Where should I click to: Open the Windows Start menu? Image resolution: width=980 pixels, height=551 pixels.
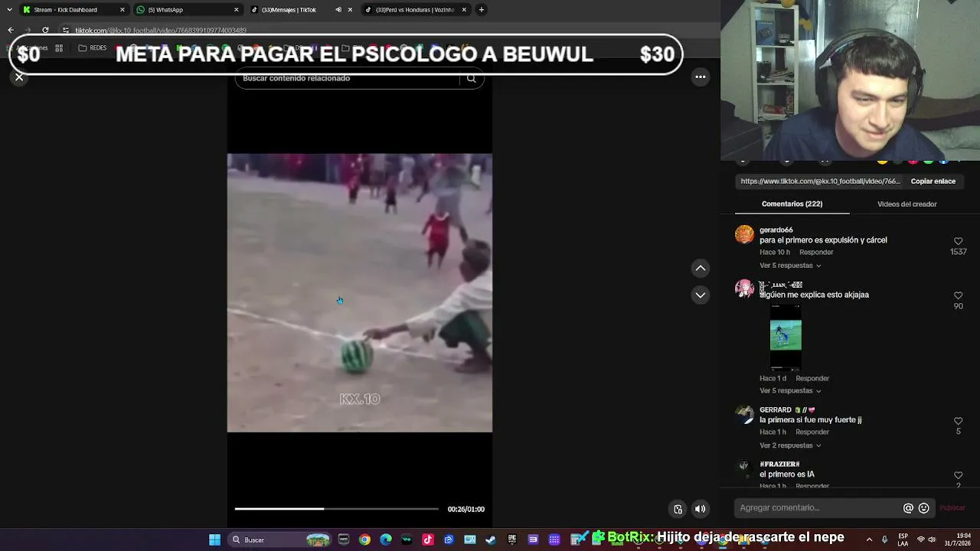tap(214, 540)
